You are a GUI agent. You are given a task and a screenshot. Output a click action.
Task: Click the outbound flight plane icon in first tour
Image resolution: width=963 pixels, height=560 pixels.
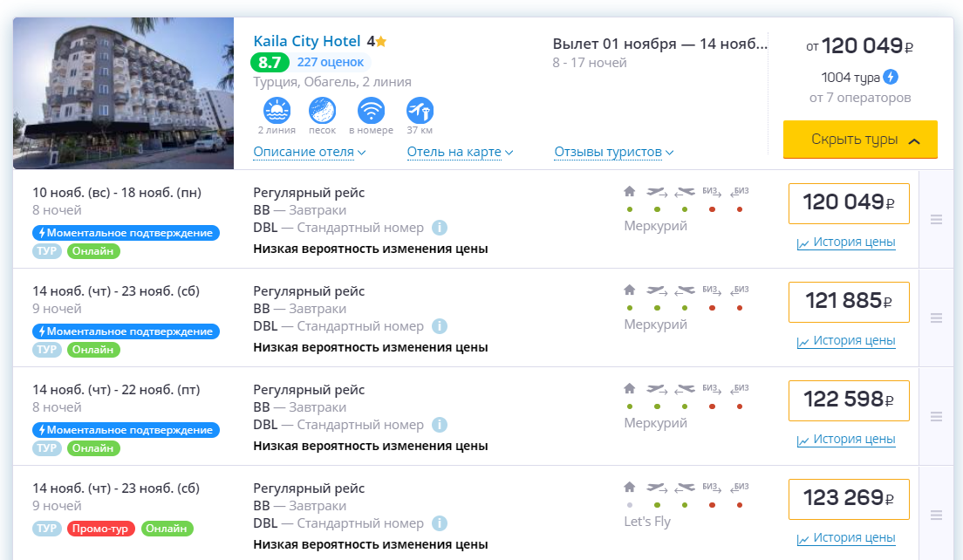656,193
